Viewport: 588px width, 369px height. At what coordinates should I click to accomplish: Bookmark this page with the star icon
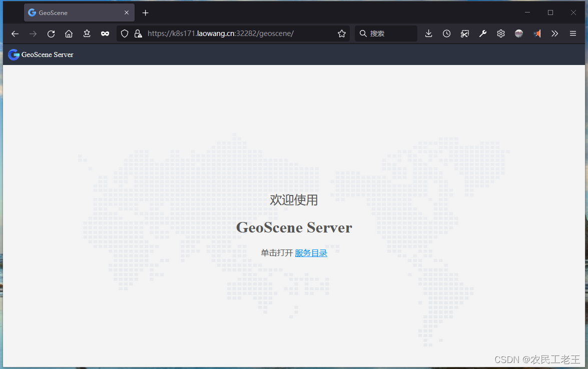click(x=341, y=33)
